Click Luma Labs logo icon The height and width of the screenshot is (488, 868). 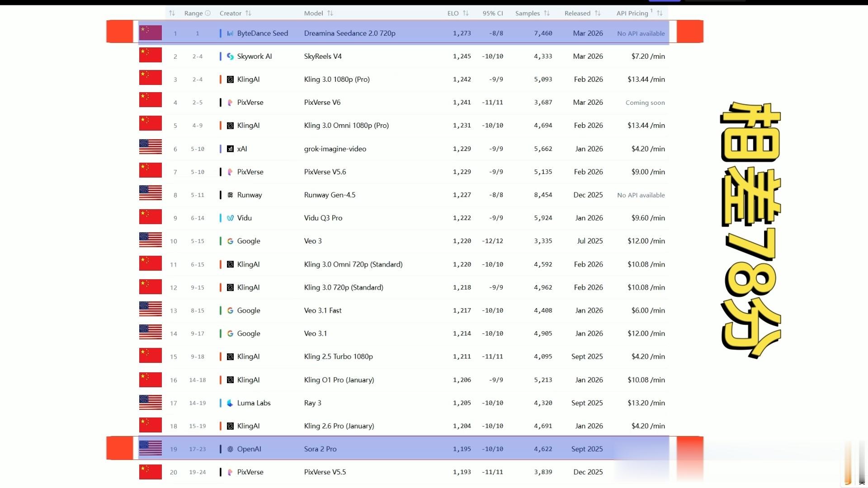[x=230, y=403]
